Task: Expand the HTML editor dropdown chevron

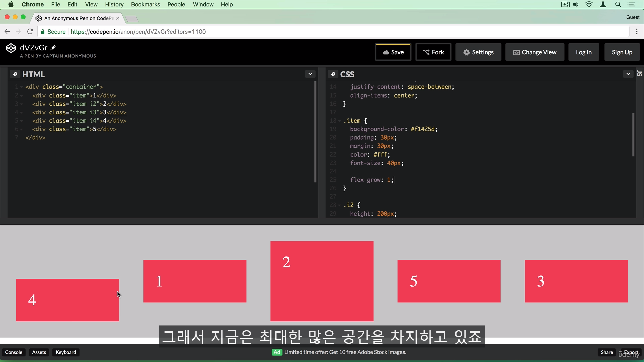Action: 310,74
